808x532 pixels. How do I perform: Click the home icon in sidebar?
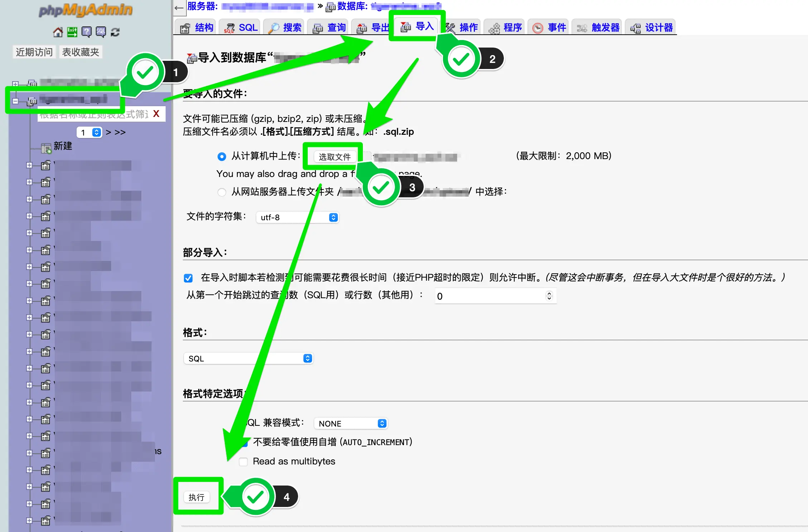58,32
